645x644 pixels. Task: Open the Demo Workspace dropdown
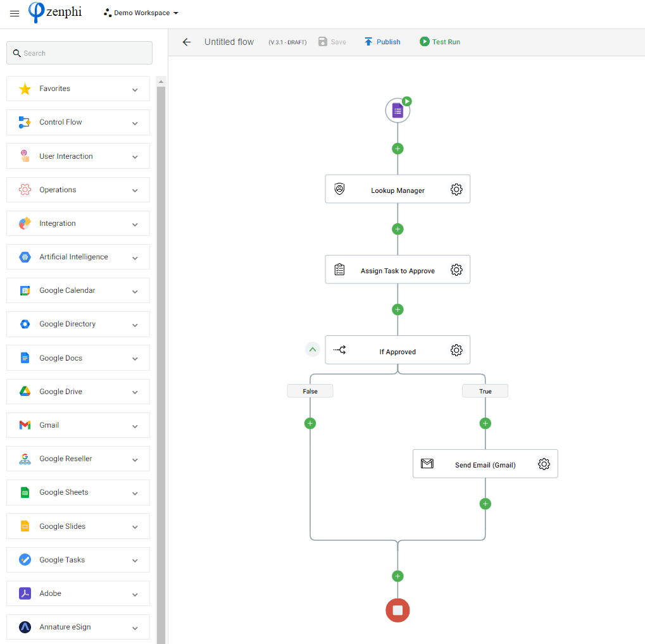coord(141,13)
